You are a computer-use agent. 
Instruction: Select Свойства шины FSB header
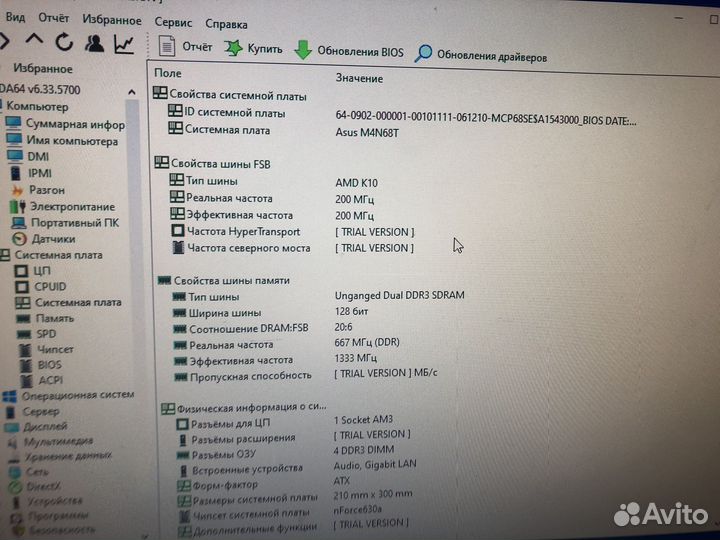pyautogui.click(x=213, y=163)
